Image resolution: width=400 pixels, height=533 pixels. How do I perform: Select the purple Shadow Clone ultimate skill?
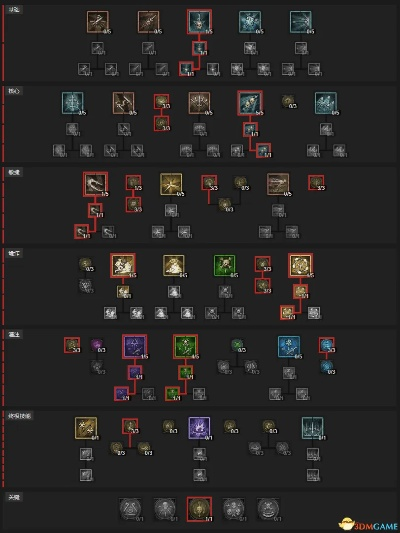point(199,428)
